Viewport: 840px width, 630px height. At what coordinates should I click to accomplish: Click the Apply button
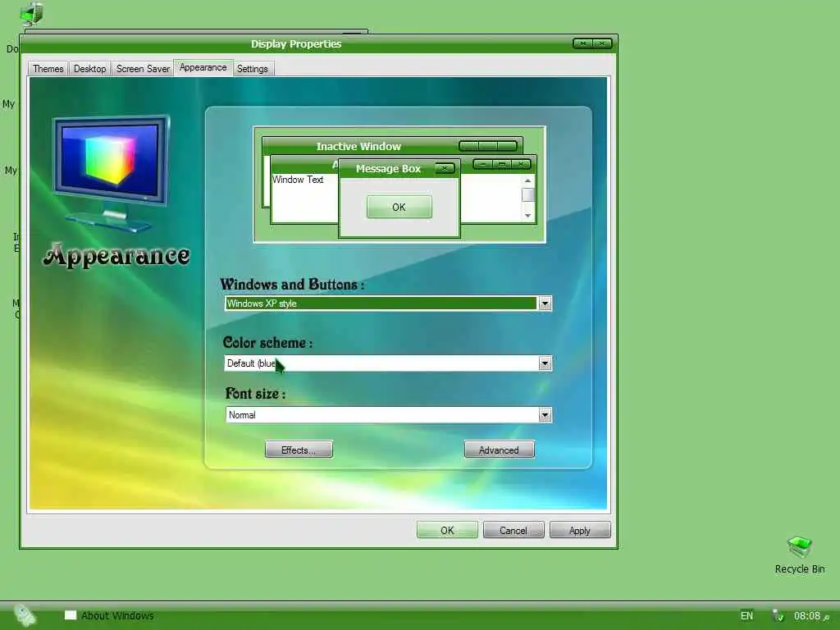(580, 530)
